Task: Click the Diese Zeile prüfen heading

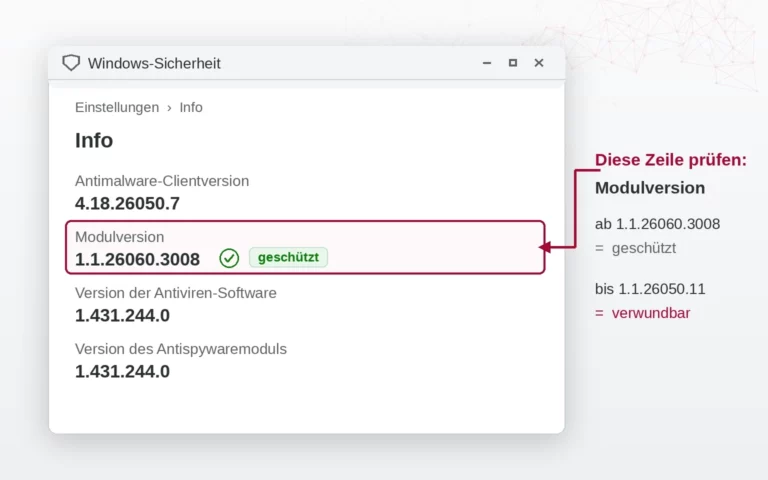Action: click(x=671, y=160)
